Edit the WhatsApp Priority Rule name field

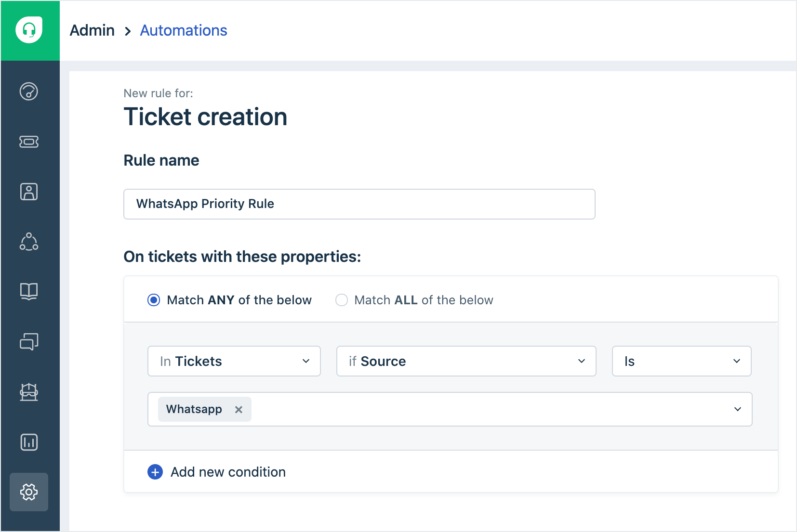pos(359,204)
